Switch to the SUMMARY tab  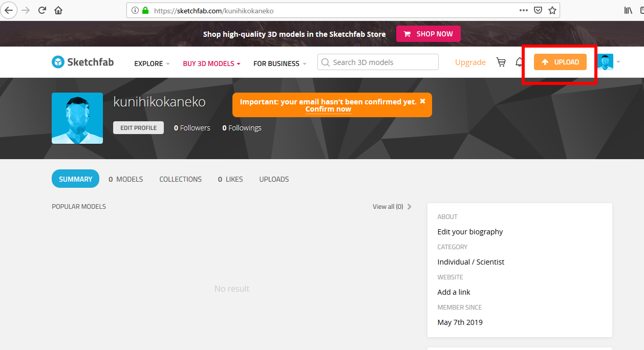tap(75, 179)
